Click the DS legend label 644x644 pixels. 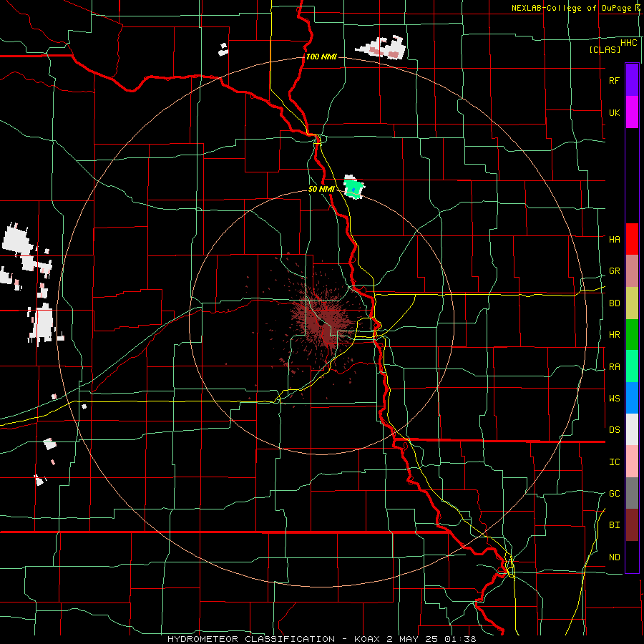tap(614, 429)
